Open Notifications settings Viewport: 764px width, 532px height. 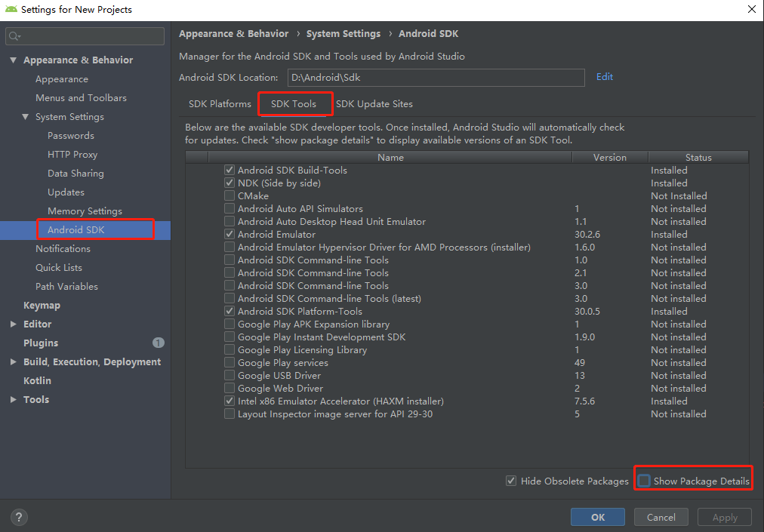[x=63, y=248]
